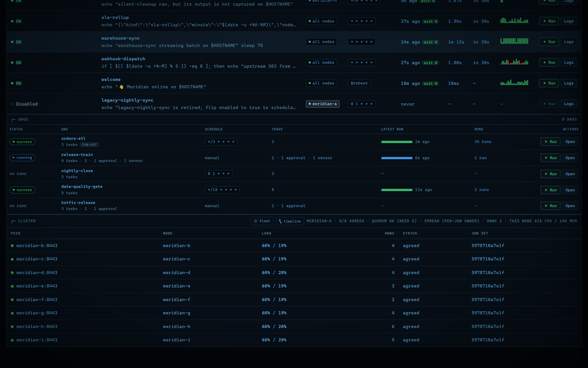The image size is (588, 368).
Task: Open the hotfix-release DAG
Action: coord(570,206)
